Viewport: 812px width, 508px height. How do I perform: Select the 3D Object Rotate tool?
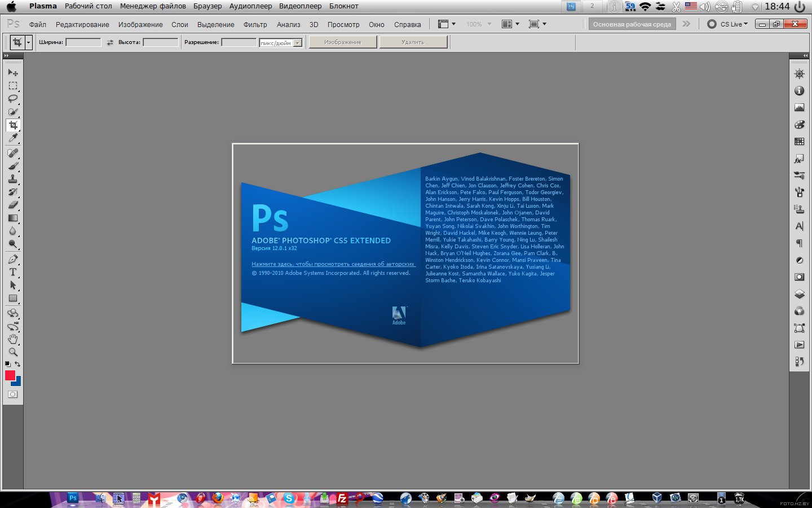[x=13, y=313]
